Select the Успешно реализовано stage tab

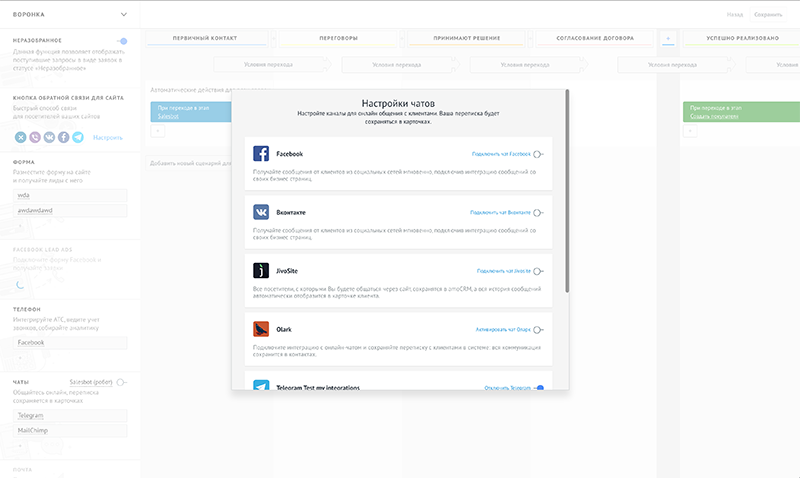[742, 38]
